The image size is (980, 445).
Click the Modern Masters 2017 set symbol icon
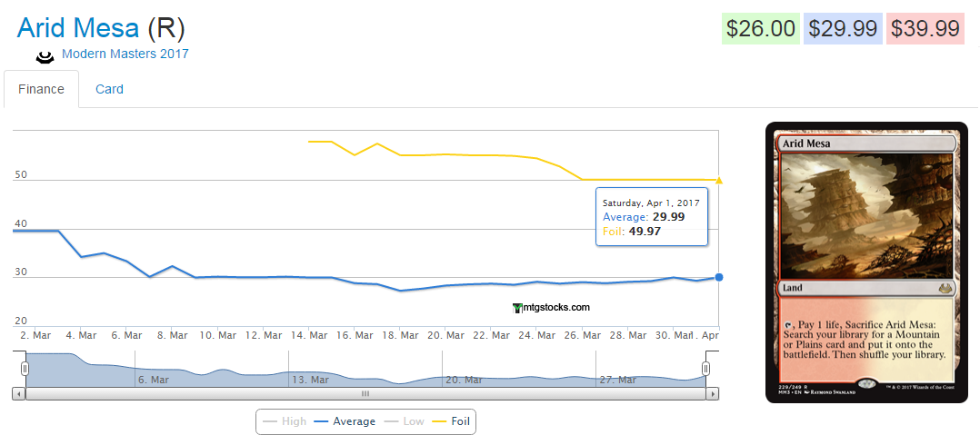point(45,57)
